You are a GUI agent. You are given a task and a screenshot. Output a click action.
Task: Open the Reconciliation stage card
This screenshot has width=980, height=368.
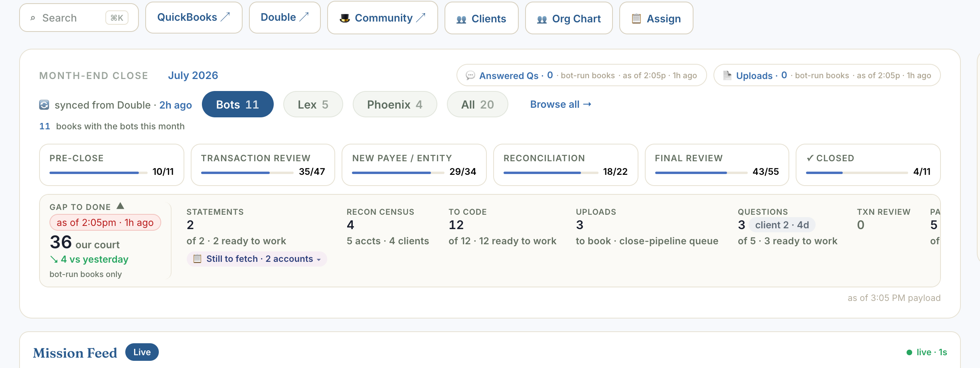pyautogui.click(x=566, y=165)
